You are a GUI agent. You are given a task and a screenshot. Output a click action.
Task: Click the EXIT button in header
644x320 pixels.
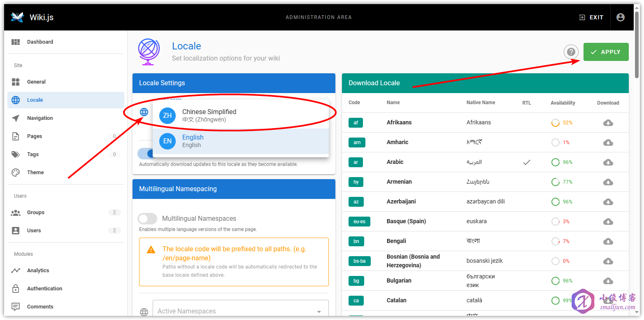tap(591, 17)
